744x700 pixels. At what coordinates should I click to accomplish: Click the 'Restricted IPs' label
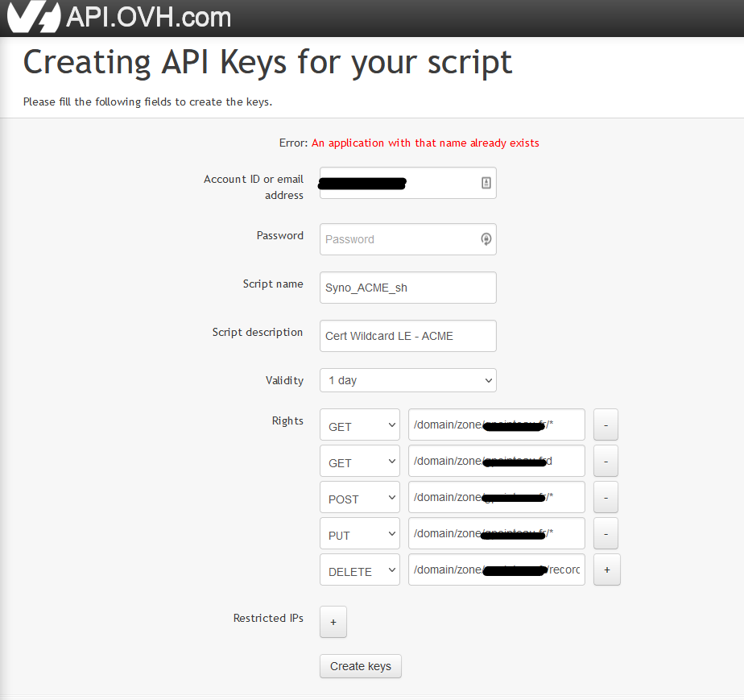click(268, 618)
